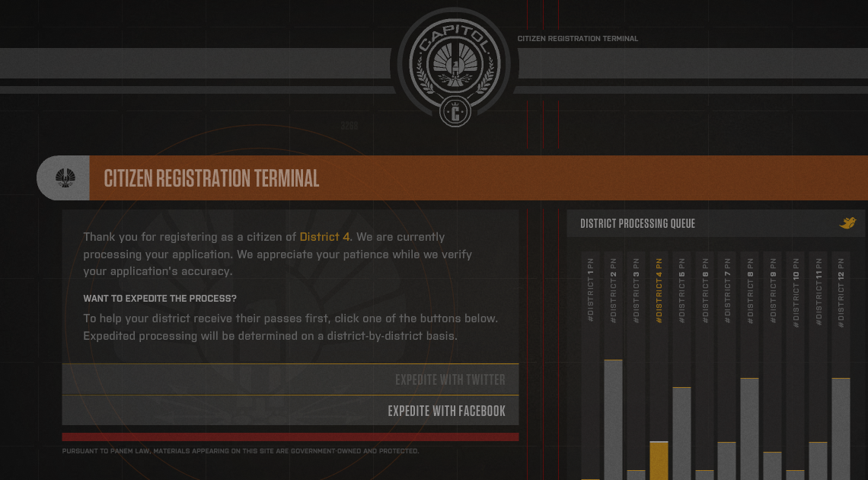Click the Expedite with Twitter button

450,379
